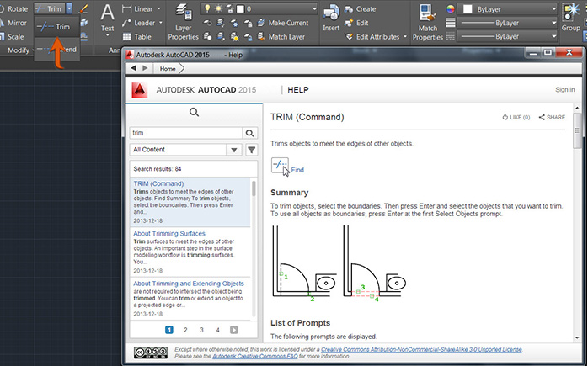588x366 pixels.
Task: Open TRIM (Command) search result
Action: point(158,183)
